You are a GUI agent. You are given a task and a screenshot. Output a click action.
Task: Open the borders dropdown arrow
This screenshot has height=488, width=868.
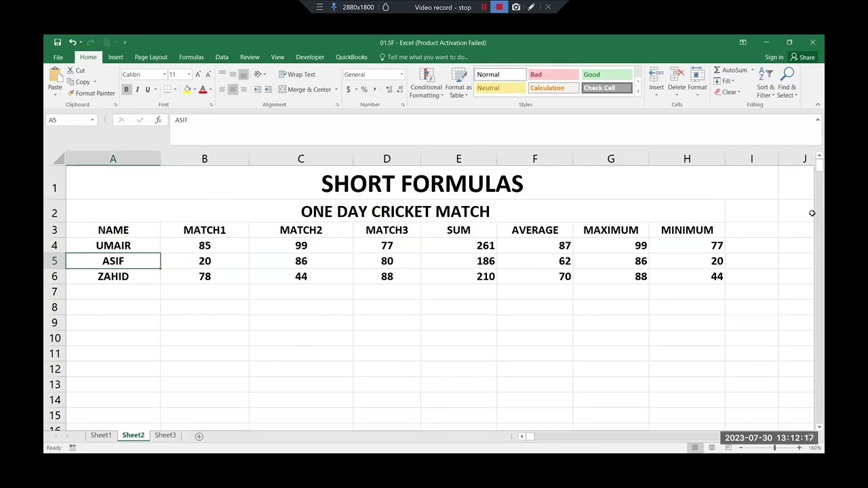tap(174, 89)
